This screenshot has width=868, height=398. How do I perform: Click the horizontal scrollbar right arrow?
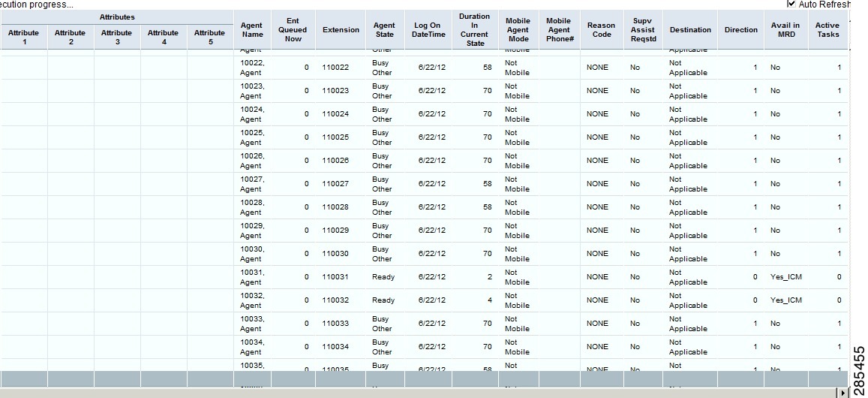tap(844, 393)
